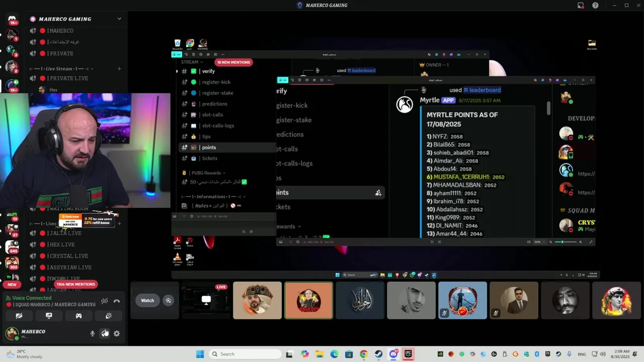This screenshot has width=644, height=362.
Task: Click Windows Start button on taskbar
Action: pos(200,354)
